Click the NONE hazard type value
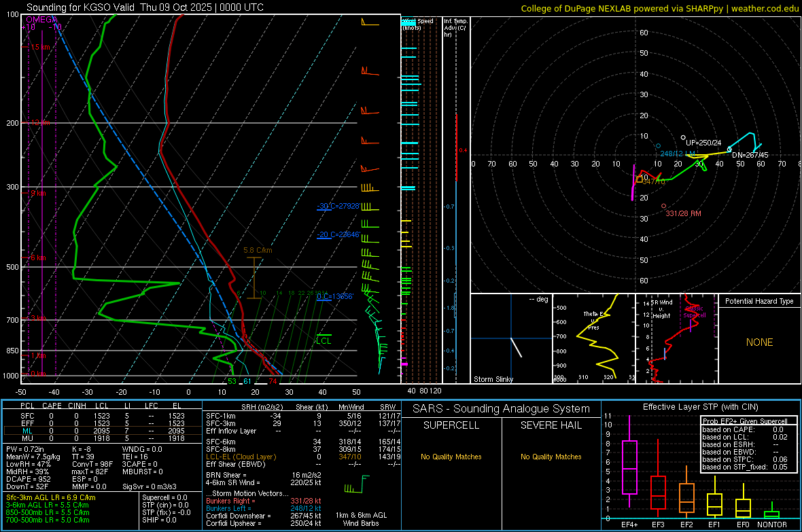Viewport: 802px width, 532px height. [759, 342]
